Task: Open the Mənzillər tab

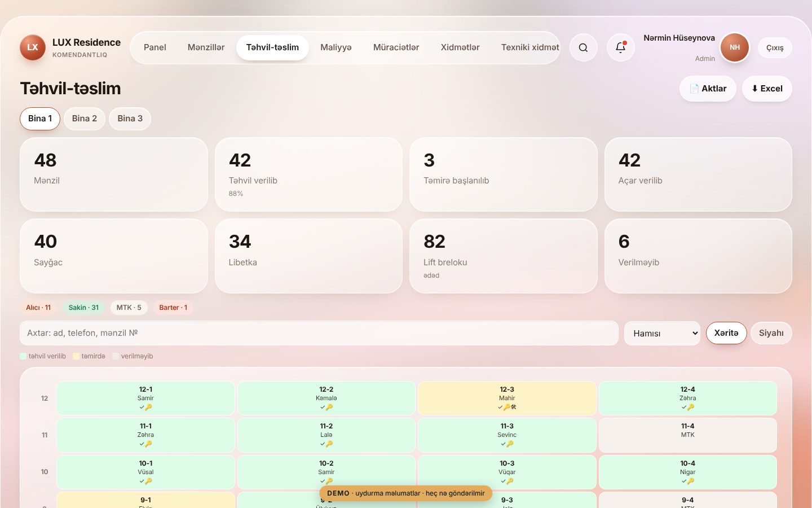Action: click(x=206, y=47)
